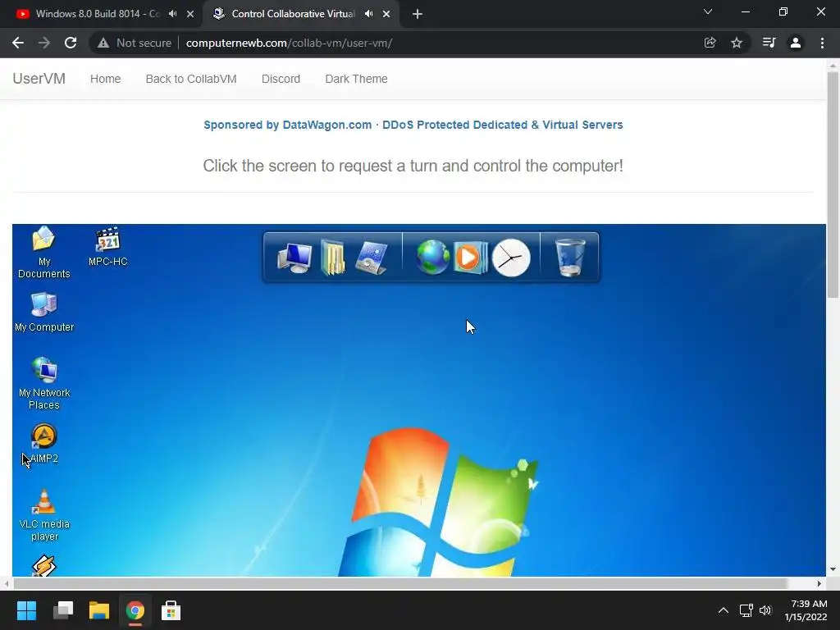Click the clock icon in dock
This screenshot has width=840, height=630.
(511, 258)
